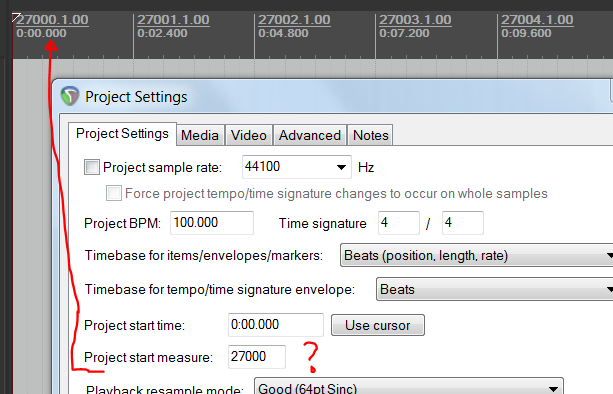The image size is (613, 394).
Task: Open the Video tab
Action: [249, 135]
